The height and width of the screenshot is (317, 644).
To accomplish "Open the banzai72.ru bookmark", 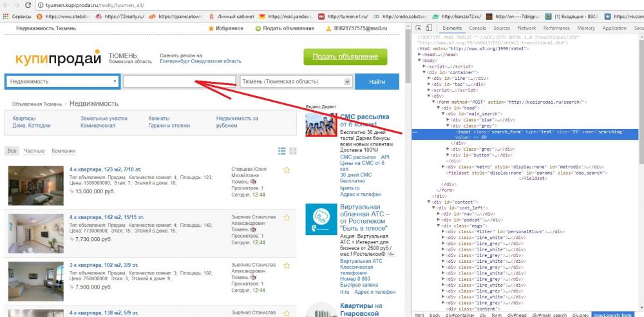I will 456,17.
